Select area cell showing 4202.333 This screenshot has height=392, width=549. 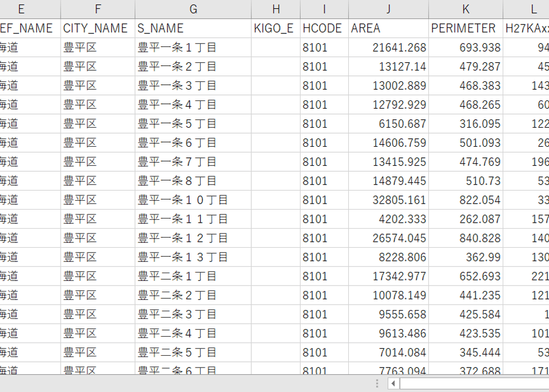(389, 219)
